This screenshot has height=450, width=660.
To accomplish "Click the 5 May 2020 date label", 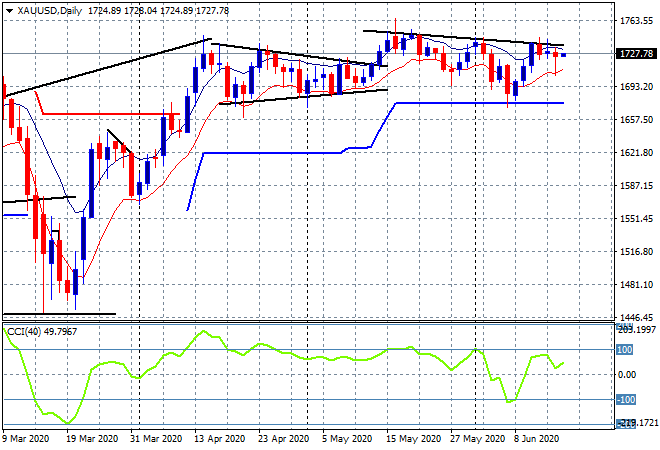I will tap(347, 439).
